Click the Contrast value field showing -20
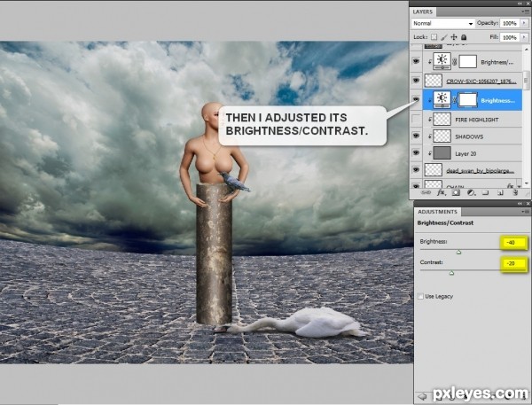This screenshot has height=405, width=532. [513, 263]
